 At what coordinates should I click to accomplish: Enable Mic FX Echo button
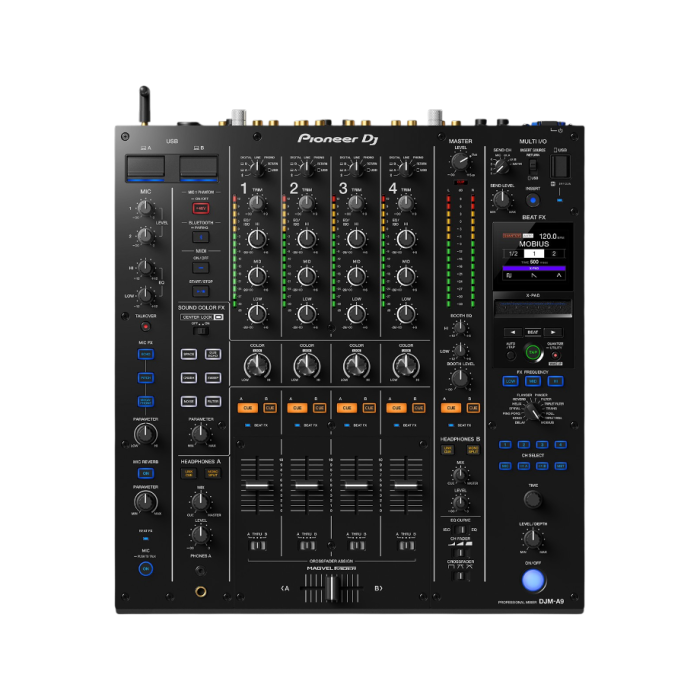click(146, 354)
